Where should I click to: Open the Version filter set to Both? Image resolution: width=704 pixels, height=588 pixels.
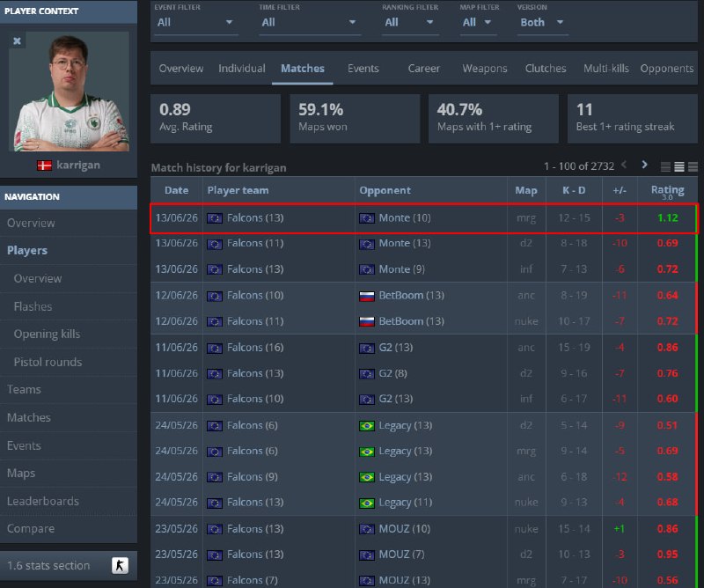542,23
